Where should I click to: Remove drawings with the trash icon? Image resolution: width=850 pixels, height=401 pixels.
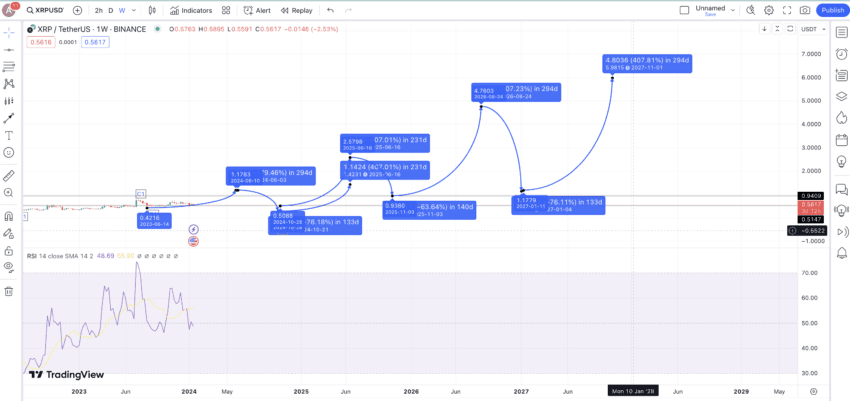pyautogui.click(x=9, y=292)
